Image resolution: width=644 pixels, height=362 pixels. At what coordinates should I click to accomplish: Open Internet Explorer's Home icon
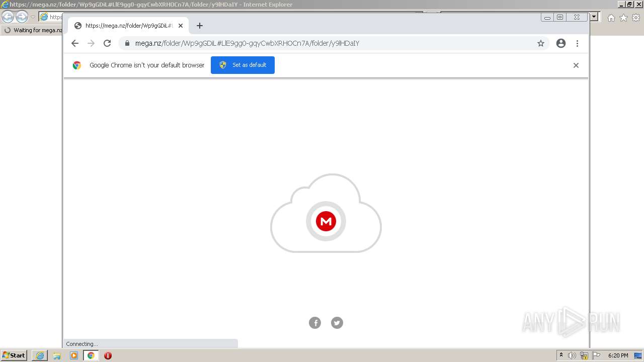(x=611, y=18)
